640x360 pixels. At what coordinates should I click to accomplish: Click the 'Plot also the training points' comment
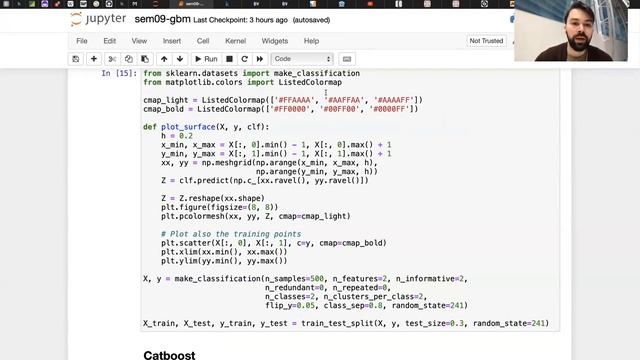(x=231, y=234)
